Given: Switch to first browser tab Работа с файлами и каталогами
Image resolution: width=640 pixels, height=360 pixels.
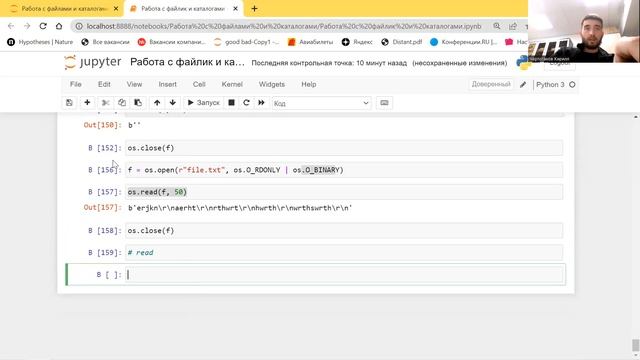Looking at the screenshot, I should pyautogui.click(x=64, y=9).
